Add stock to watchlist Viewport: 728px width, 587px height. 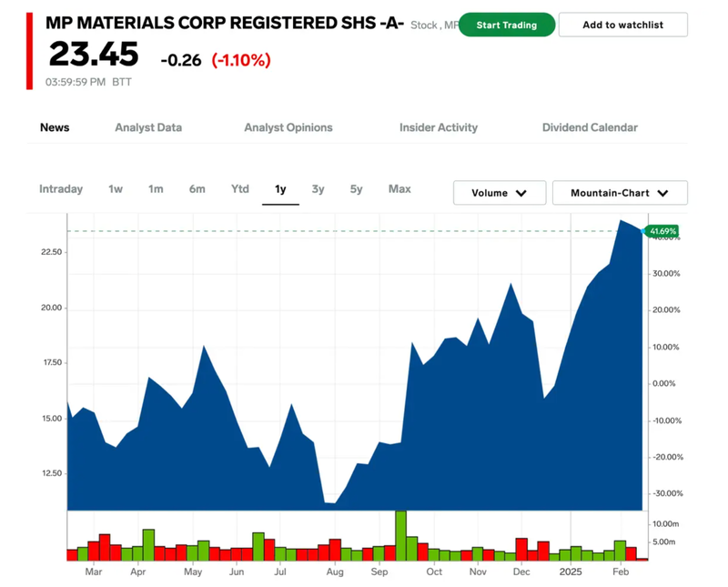click(622, 25)
